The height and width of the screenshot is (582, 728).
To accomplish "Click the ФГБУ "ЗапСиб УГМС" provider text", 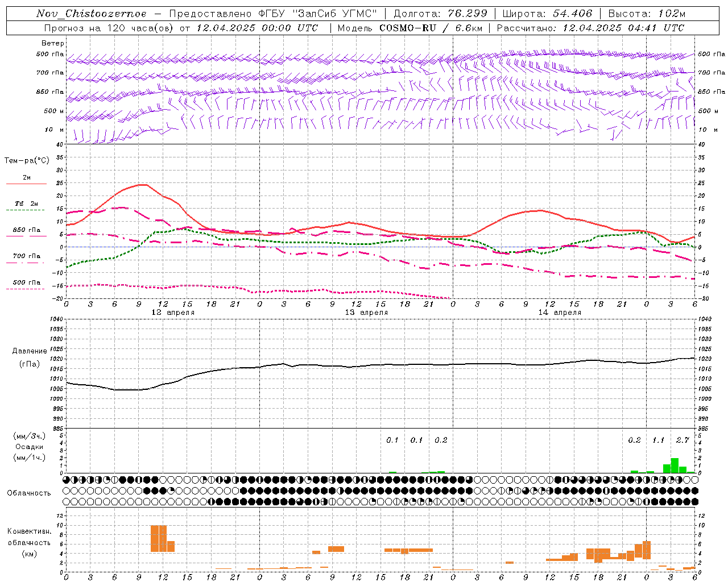I will point(318,14).
